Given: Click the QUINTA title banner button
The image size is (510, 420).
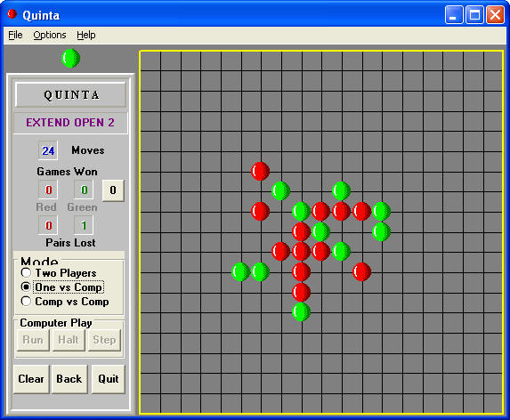Looking at the screenshot, I should [x=70, y=95].
